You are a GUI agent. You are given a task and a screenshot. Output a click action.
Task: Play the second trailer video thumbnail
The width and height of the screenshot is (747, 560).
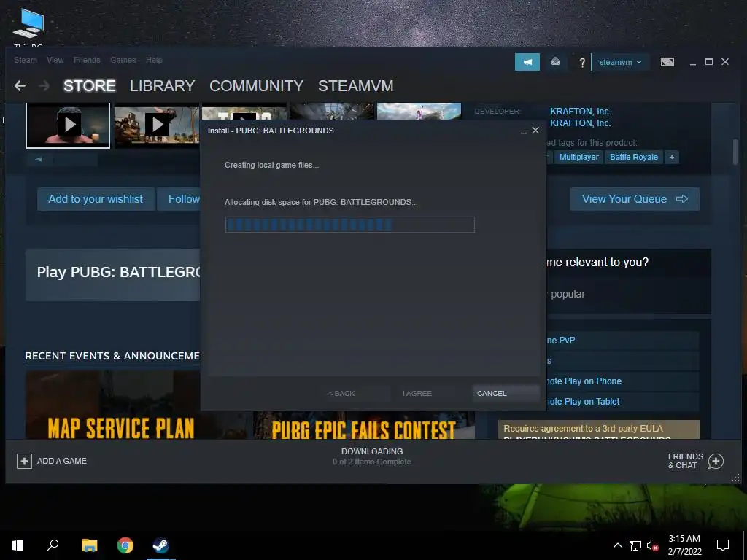point(156,125)
